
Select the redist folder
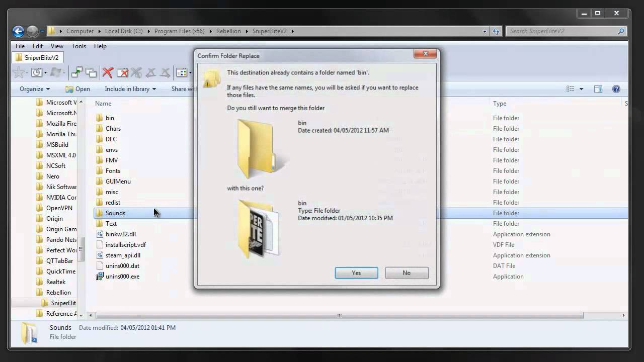click(113, 202)
